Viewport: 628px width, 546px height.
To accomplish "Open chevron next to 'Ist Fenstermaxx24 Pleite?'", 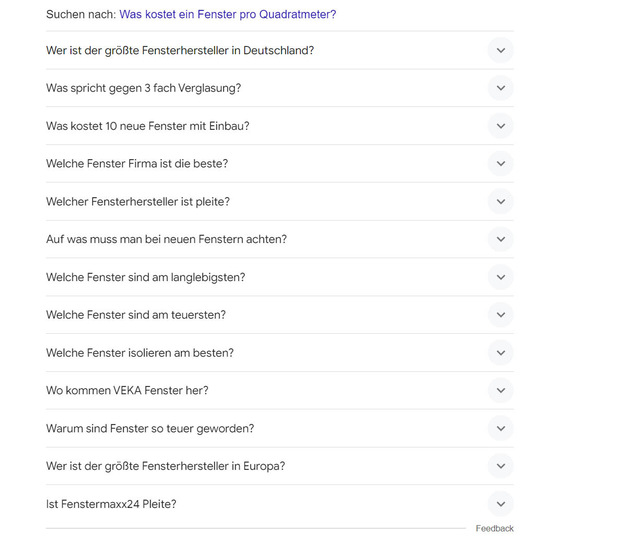I will click(x=501, y=504).
